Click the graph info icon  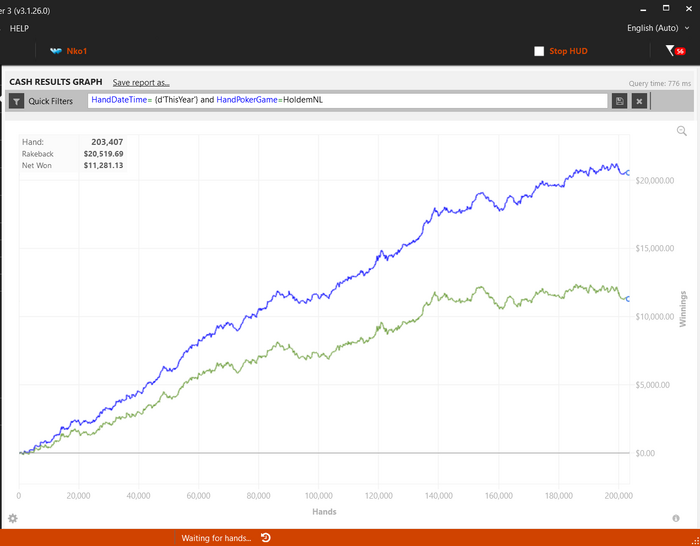click(676, 518)
